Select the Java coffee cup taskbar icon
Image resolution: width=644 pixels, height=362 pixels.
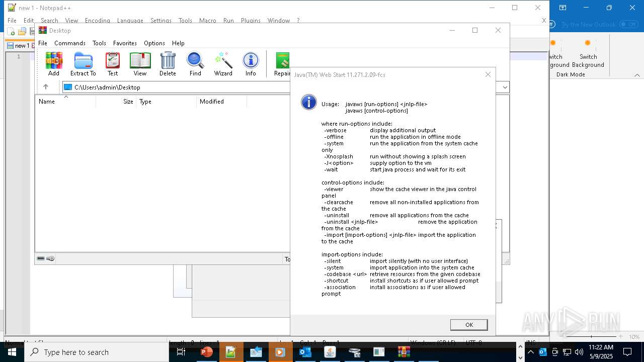pos(330,352)
